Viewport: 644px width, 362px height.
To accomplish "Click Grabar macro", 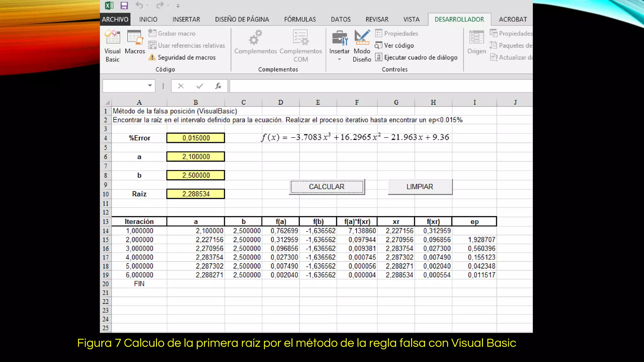I will point(172,33).
